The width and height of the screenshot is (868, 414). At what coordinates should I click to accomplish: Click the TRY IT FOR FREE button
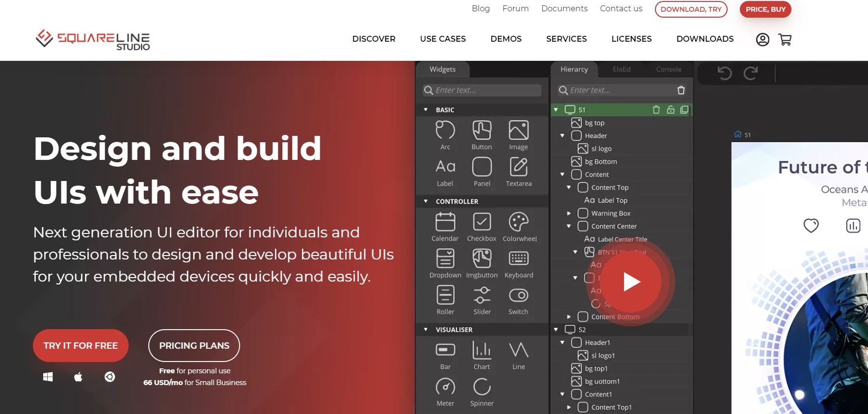tap(81, 345)
